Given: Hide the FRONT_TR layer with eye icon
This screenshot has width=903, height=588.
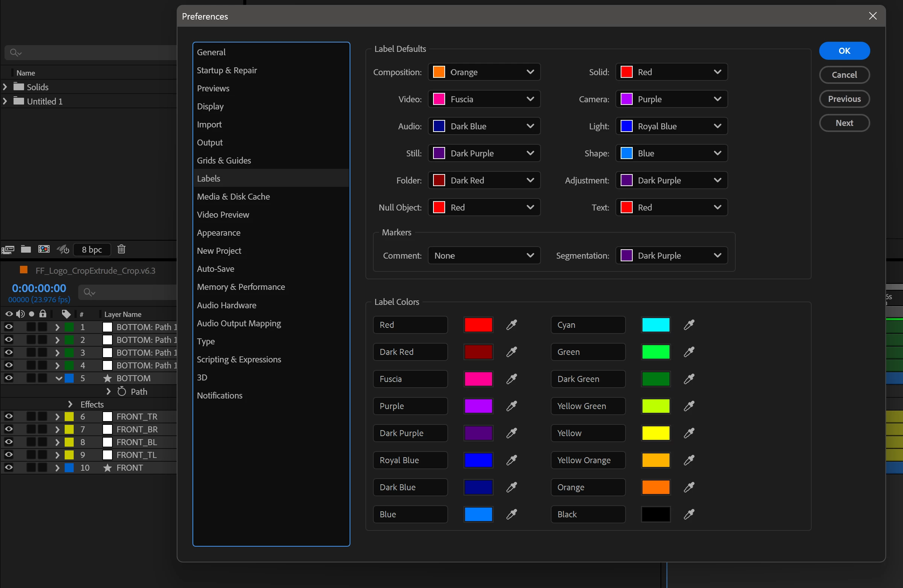Looking at the screenshot, I should [x=9, y=417].
